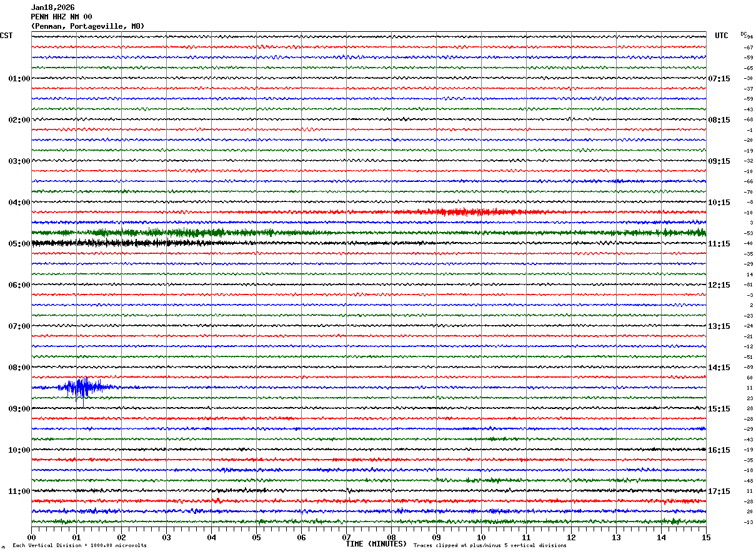Click the 16:15 UTC time label
Image resolution: width=756 pixels, height=554 pixels.
coord(719,450)
